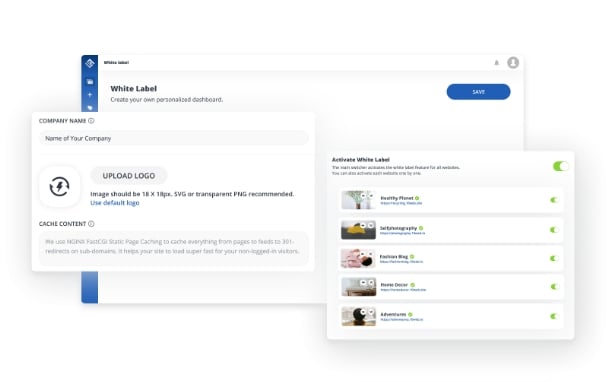Click info icon beside Cache Content
Screen dimensions: 615x382
click(x=91, y=224)
